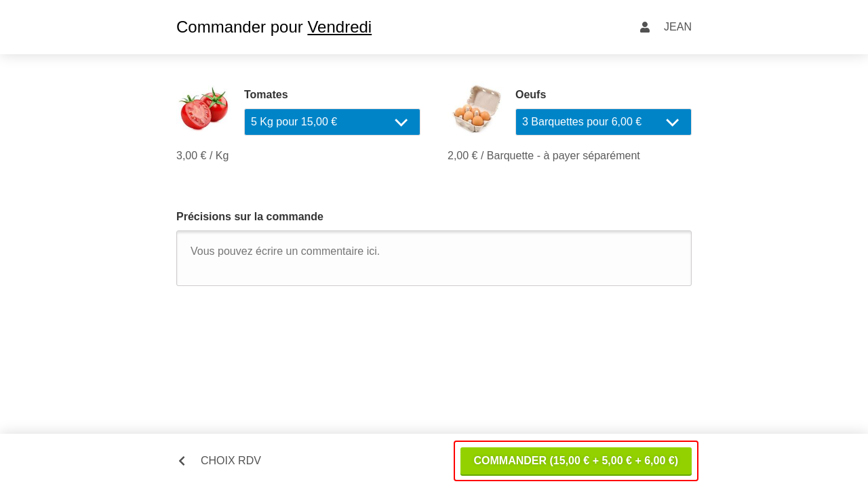This screenshot has height=488, width=868.
Task: Click the left arrow back icon
Action: coord(182,461)
